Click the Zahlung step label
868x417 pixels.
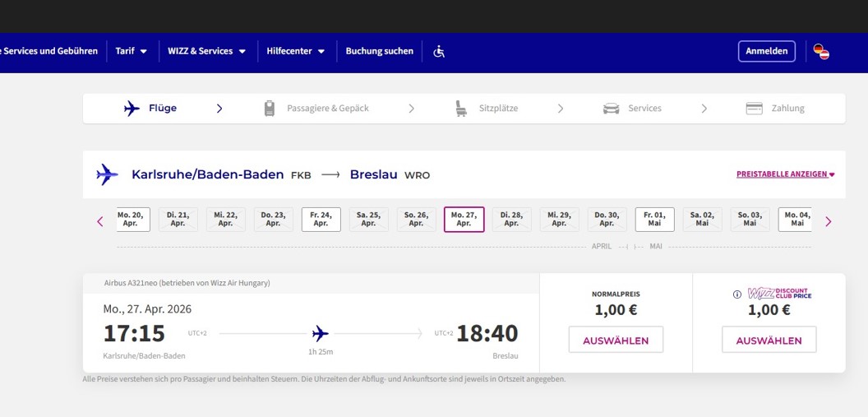(x=787, y=109)
